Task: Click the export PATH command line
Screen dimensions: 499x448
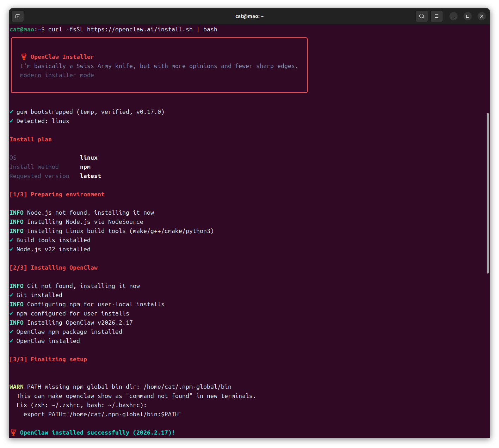Action: 103,414
